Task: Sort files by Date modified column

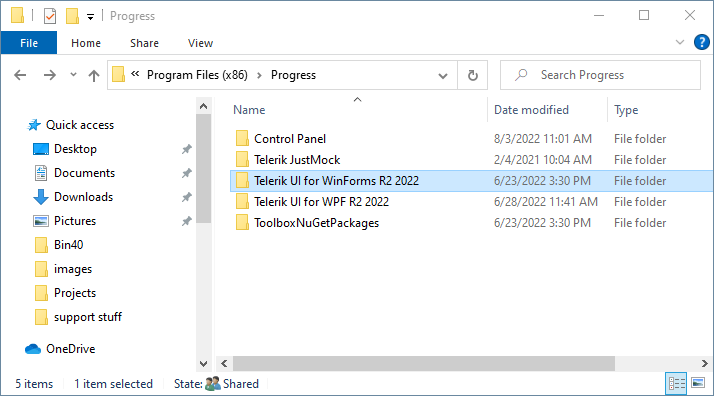Action: pyautogui.click(x=531, y=110)
